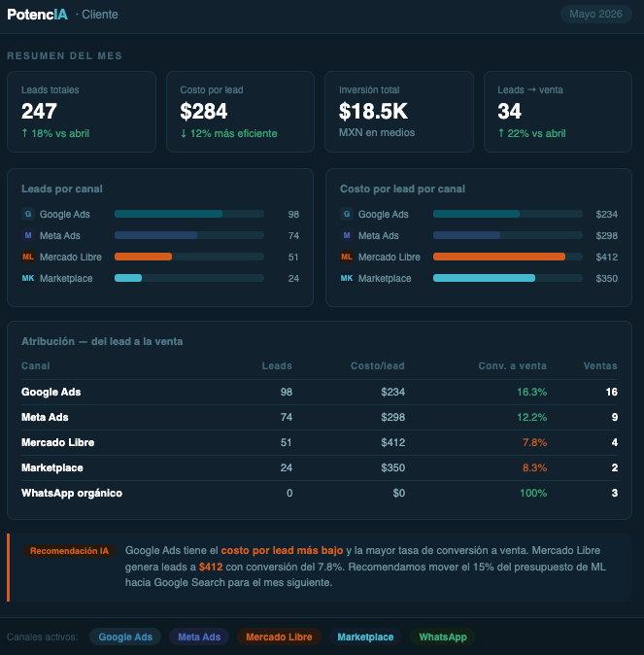This screenshot has width=644, height=655.
Task: Select the Mercado Libre active channel chip
Action: click(x=279, y=637)
